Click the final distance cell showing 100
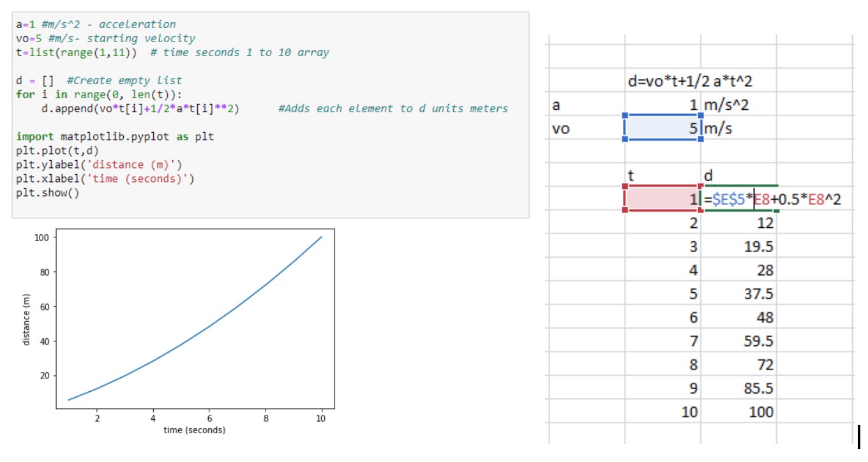Image resolution: width=868 pixels, height=462 pixels. click(x=739, y=412)
